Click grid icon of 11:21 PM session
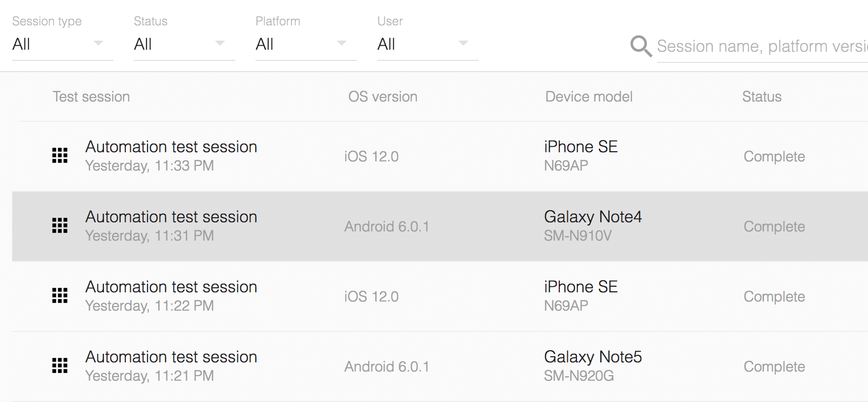Screen dimensions: 868x402 click(x=60, y=365)
